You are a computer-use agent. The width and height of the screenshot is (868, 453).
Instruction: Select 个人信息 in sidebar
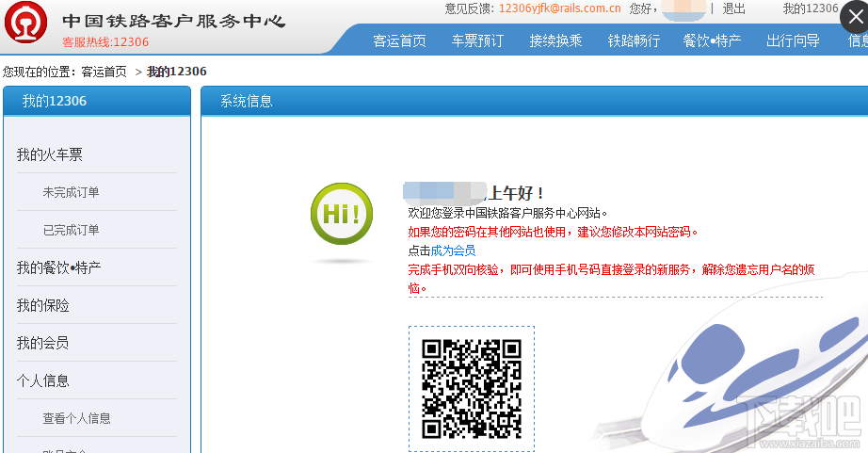[x=42, y=380]
